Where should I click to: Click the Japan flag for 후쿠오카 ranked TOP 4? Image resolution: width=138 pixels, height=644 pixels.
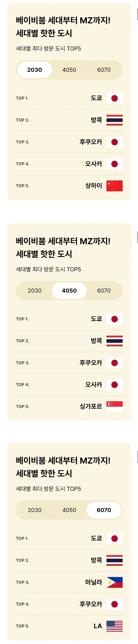114,604
